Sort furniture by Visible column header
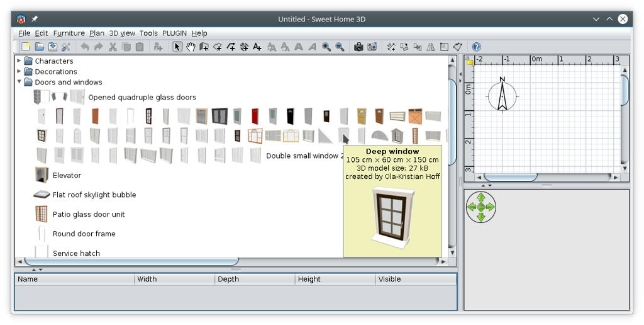 tap(416, 279)
